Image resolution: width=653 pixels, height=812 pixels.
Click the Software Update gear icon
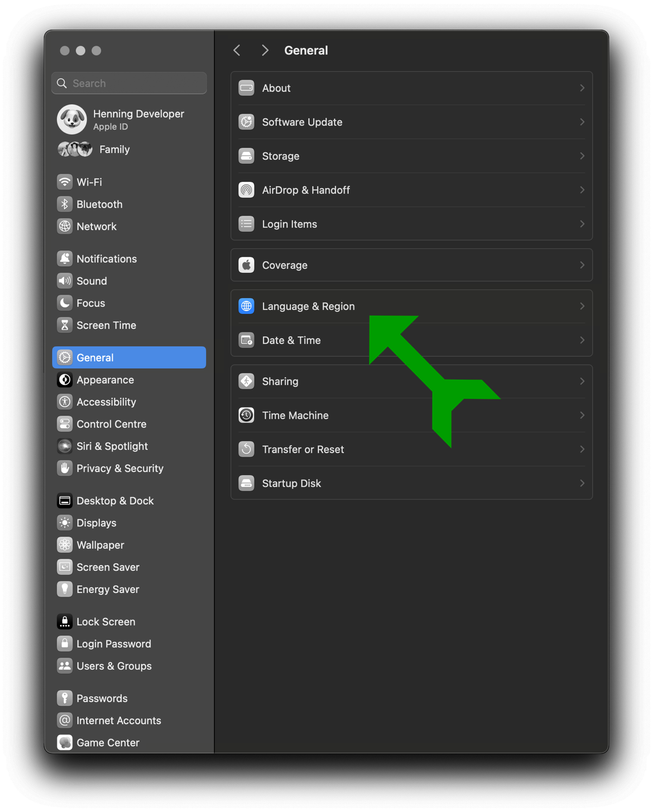coord(246,122)
